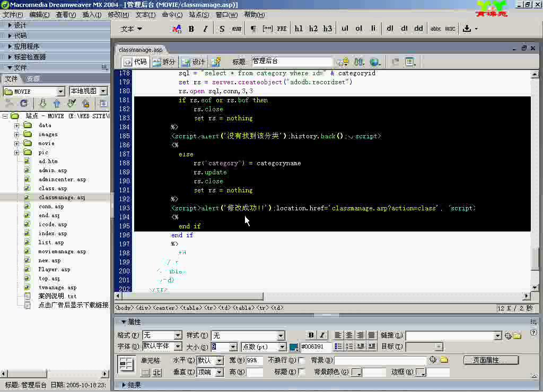Click Put files up arrow icon
The image size is (543, 392).
pyautogui.click(x=57, y=103)
